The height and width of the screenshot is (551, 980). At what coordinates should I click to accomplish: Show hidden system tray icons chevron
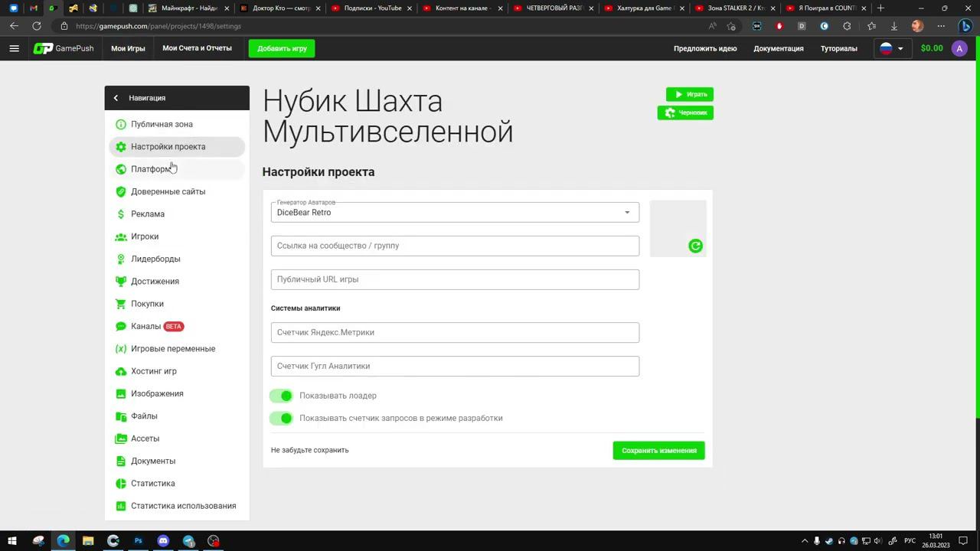tap(805, 541)
